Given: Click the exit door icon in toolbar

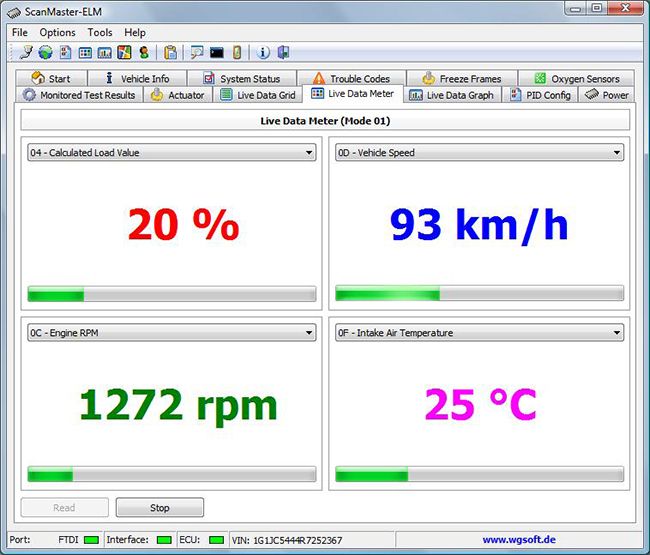Looking at the screenshot, I should (283, 52).
